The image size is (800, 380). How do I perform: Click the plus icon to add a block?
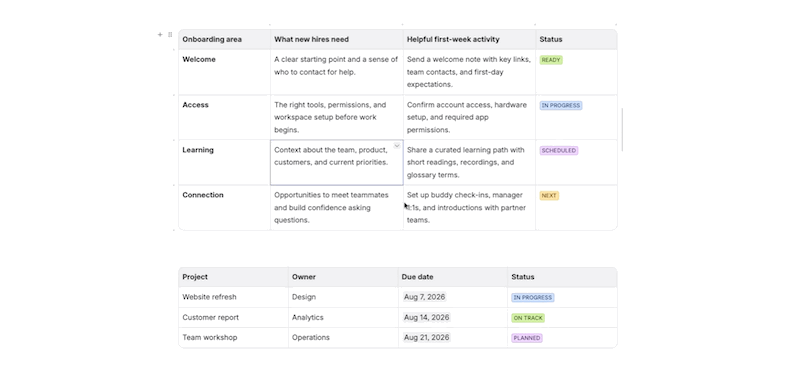click(x=160, y=35)
